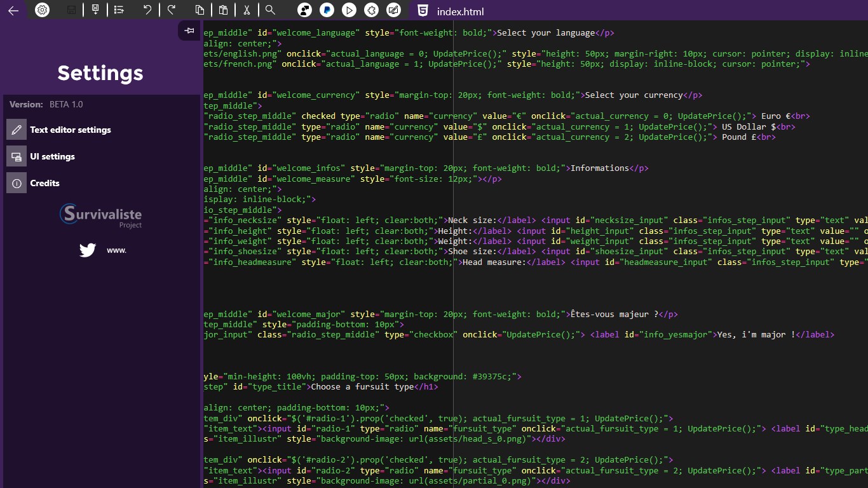Click the "Informations" text in code
This screenshot has width=868, height=488.
(599, 168)
